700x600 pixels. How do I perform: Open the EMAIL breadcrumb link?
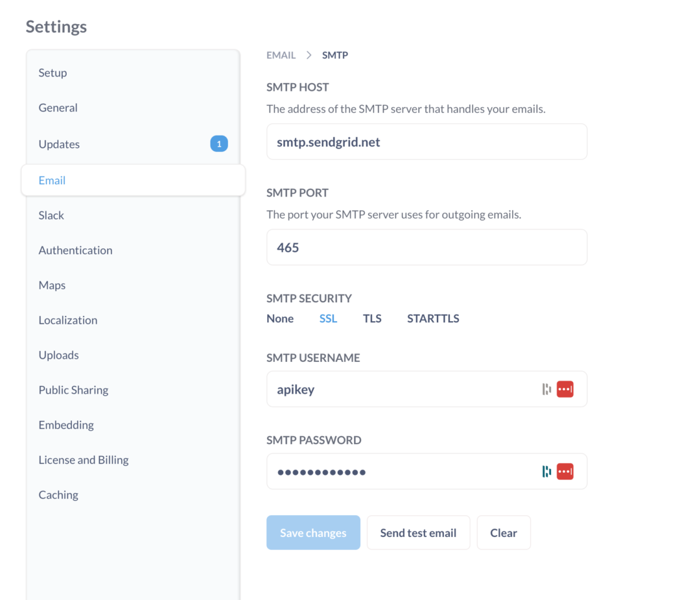[x=281, y=55]
